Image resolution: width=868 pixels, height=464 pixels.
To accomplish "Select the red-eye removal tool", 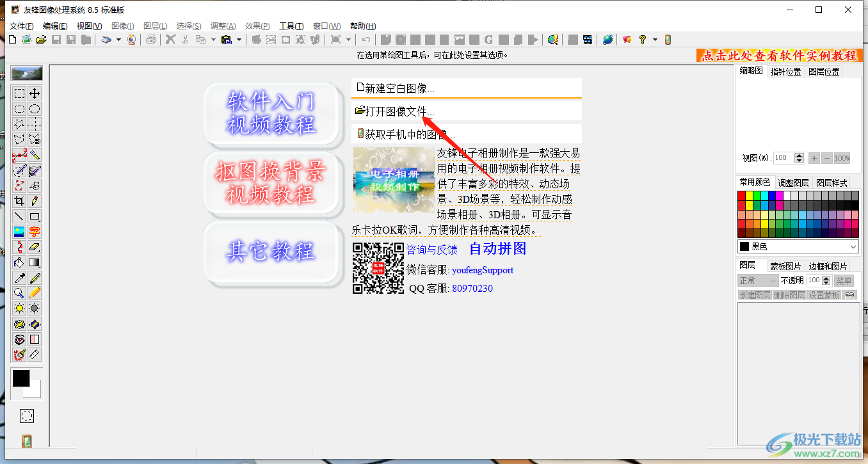I will pyautogui.click(x=20, y=339).
